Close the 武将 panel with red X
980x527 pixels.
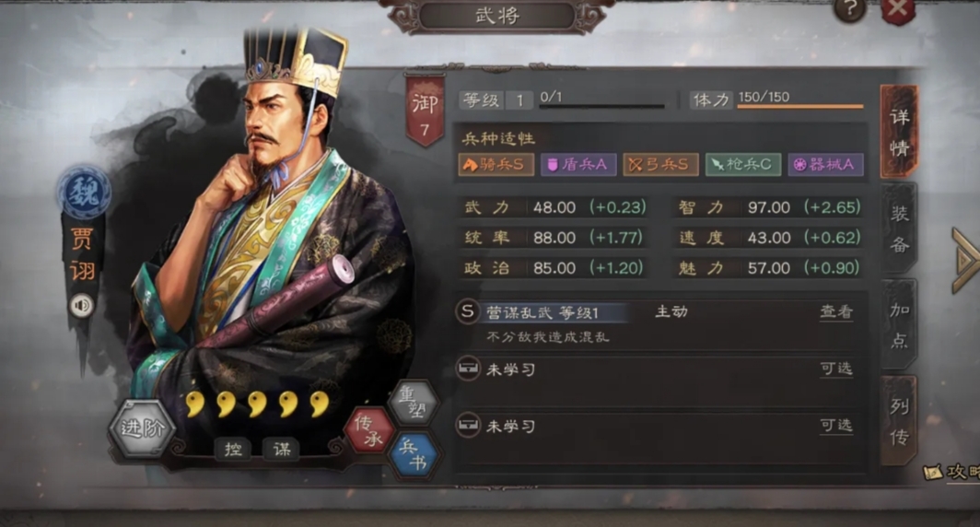pyautogui.click(x=897, y=9)
